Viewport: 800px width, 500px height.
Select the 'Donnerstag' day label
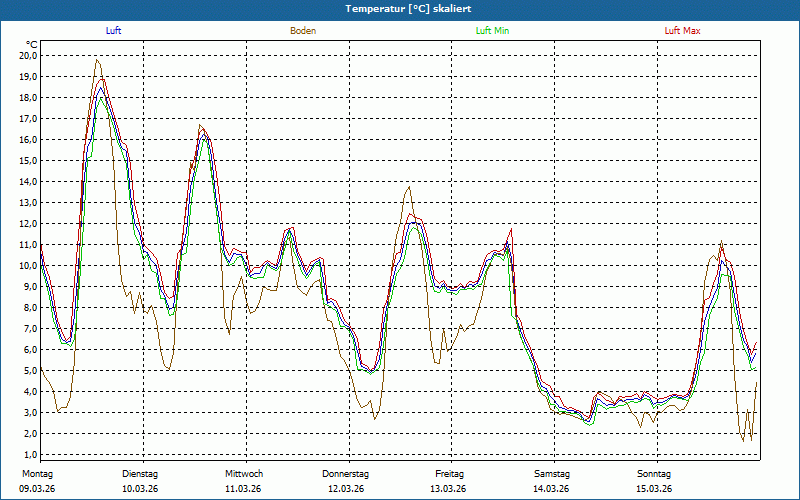pyautogui.click(x=346, y=474)
